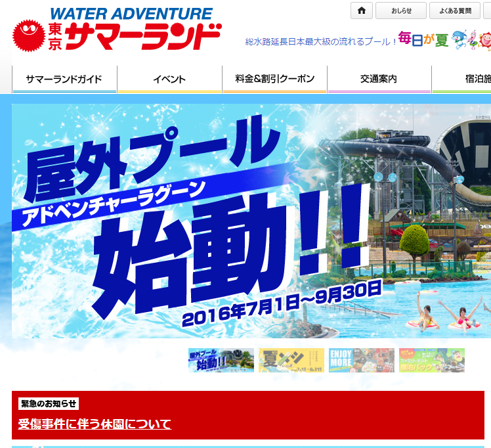Click the 毎日が夏 slogan graphic
The height and width of the screenshot is (448, 491).
(x=423, y=39)
